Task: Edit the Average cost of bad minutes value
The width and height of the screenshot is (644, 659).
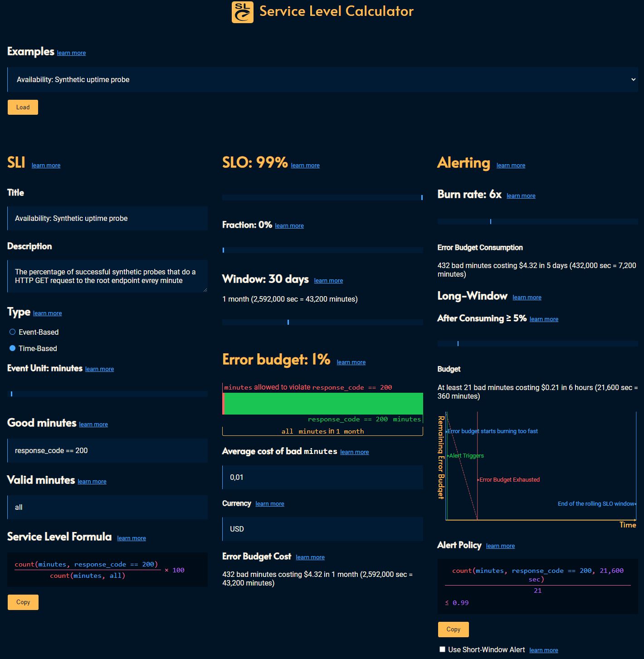Action: click(322, 477)
